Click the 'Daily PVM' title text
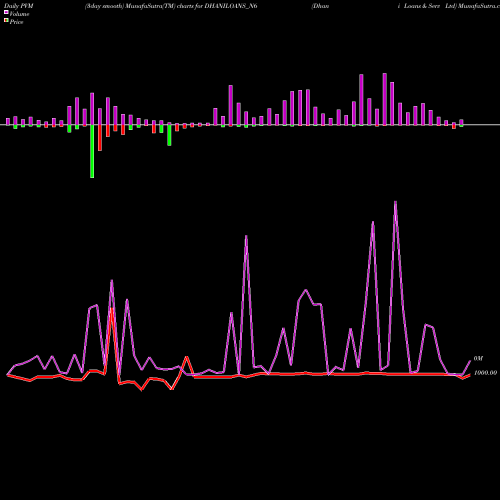The height and width of the screenshot is (500, 500). coord(19,6)
